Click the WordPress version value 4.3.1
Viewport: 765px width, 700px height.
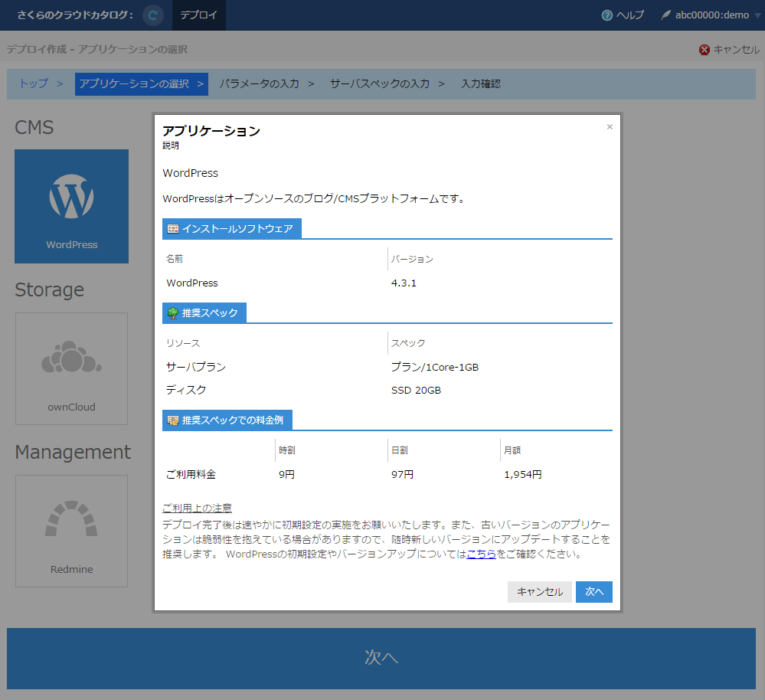tap(404, 283)
